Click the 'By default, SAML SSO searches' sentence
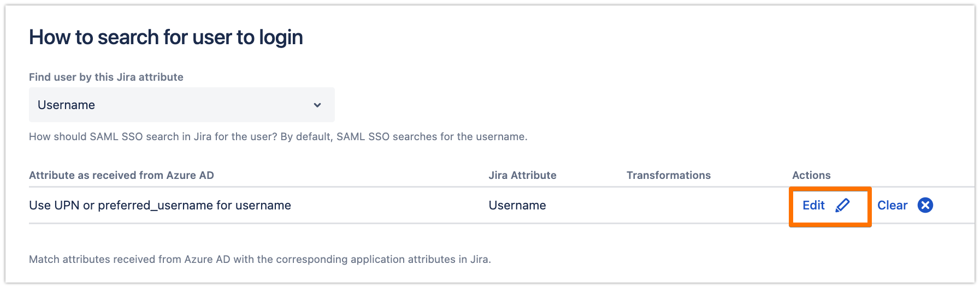980x288 pixels. point(404,136)
